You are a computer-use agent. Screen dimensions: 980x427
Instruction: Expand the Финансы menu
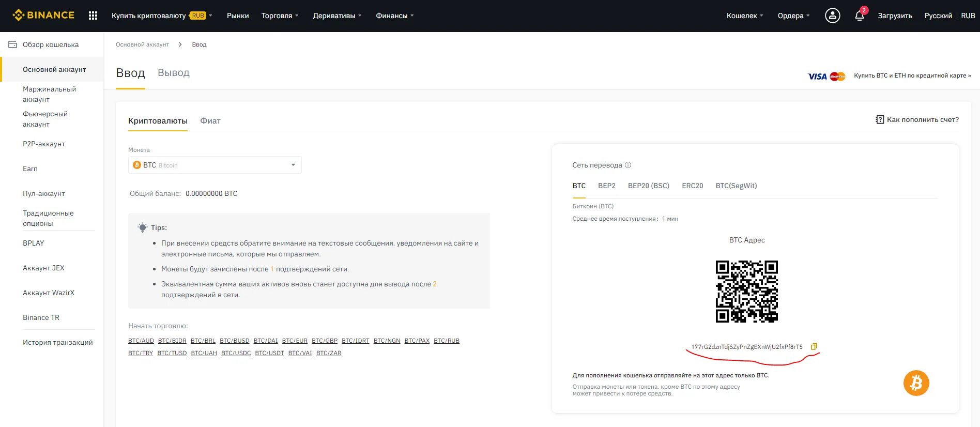395,16
